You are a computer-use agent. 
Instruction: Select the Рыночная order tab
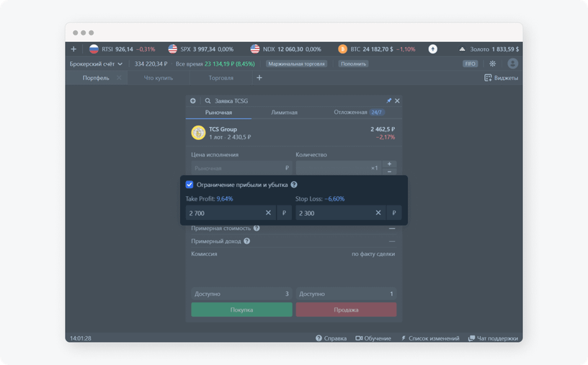coord(218,113)
